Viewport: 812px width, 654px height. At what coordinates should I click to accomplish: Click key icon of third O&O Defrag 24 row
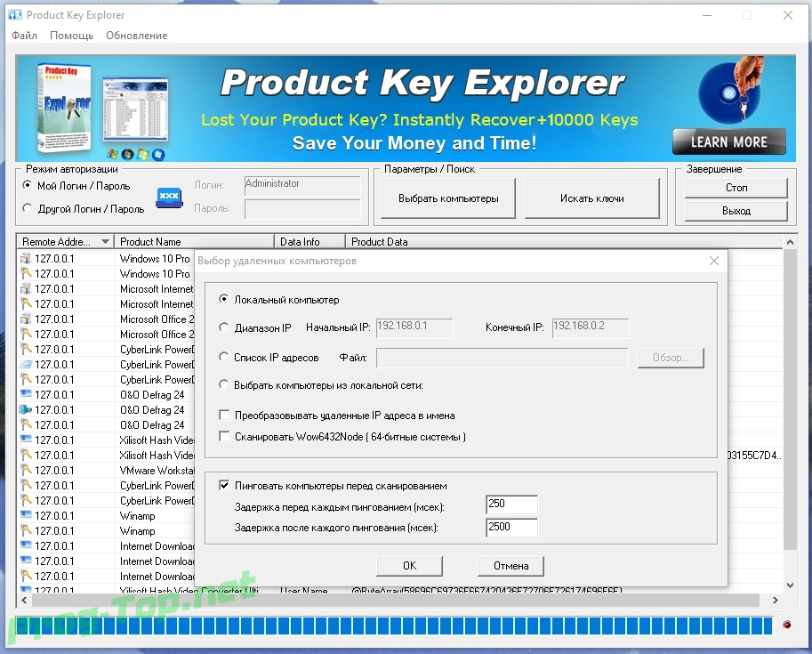point(26,424)
